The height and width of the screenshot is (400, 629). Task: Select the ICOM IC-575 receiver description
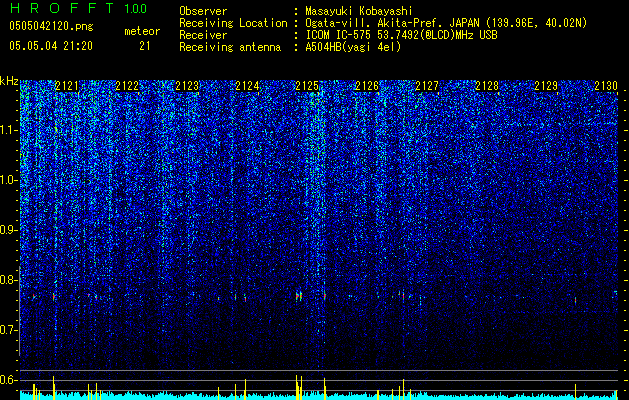pos(401,35)
